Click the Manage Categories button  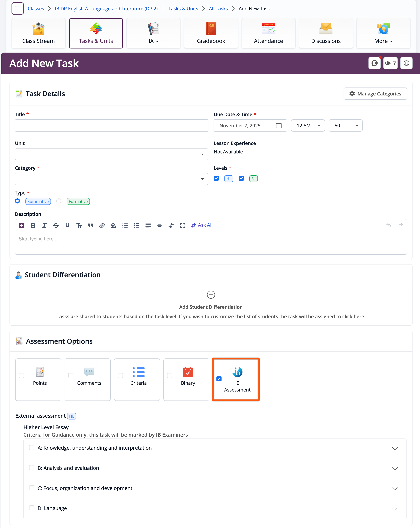[375, 94]
